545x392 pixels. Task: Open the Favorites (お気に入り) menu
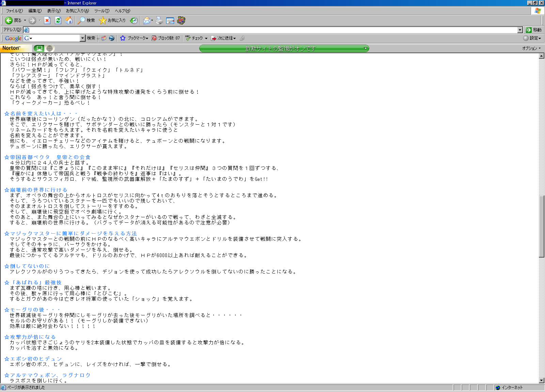77,11
